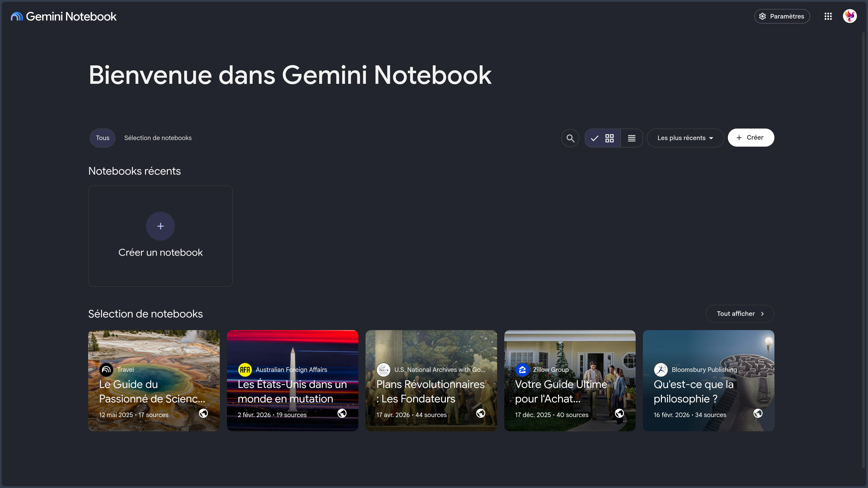Click the Notebooks récents heading

(x=134, y=171)
